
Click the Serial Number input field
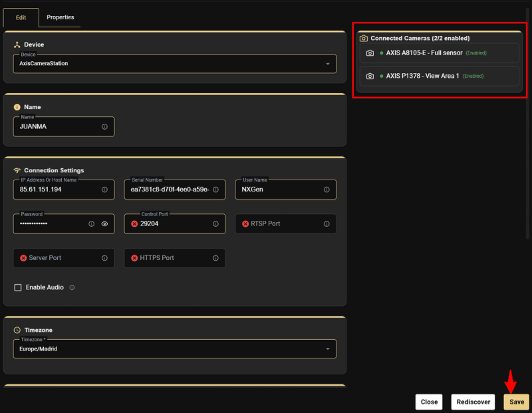(175, 190)
